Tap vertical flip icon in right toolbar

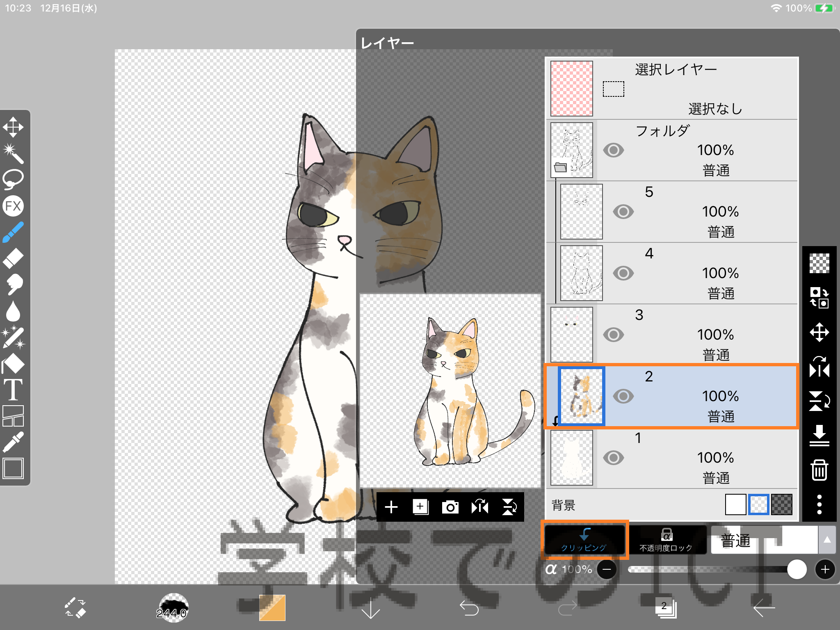tap(819, 401)
